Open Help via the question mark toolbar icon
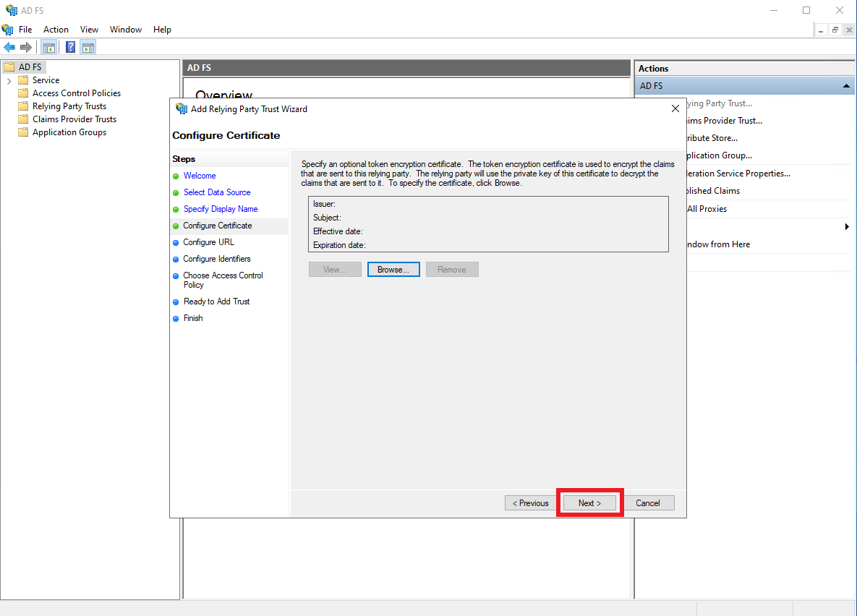The image size is (857, 616). (69, 46)
